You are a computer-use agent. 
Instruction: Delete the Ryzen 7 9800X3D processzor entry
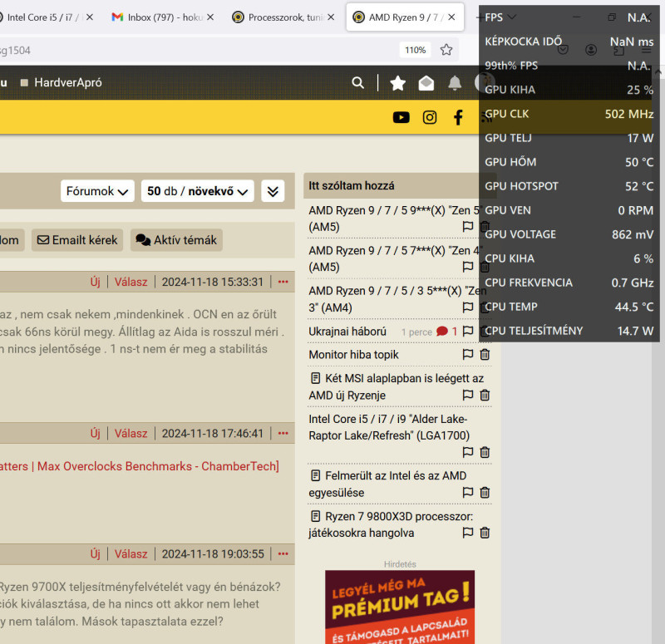tap(485, 533)
